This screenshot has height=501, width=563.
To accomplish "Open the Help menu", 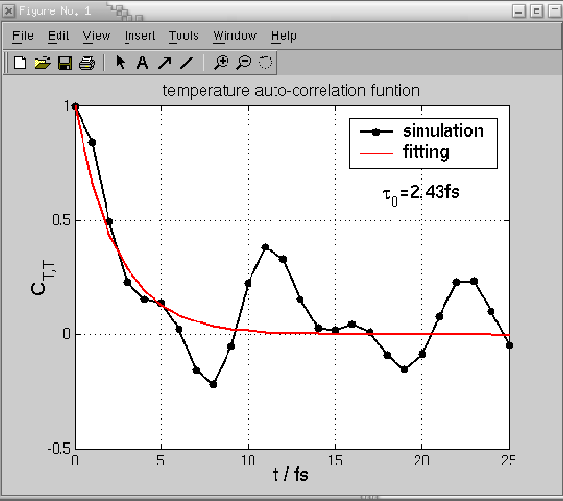I will [284, 36].
